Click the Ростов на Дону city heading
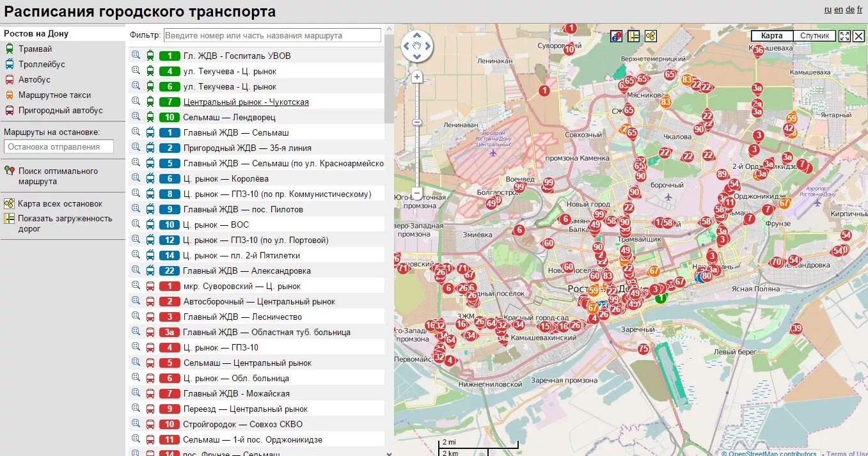Screen dimensions: 868x456 click(x=36, y=33)
